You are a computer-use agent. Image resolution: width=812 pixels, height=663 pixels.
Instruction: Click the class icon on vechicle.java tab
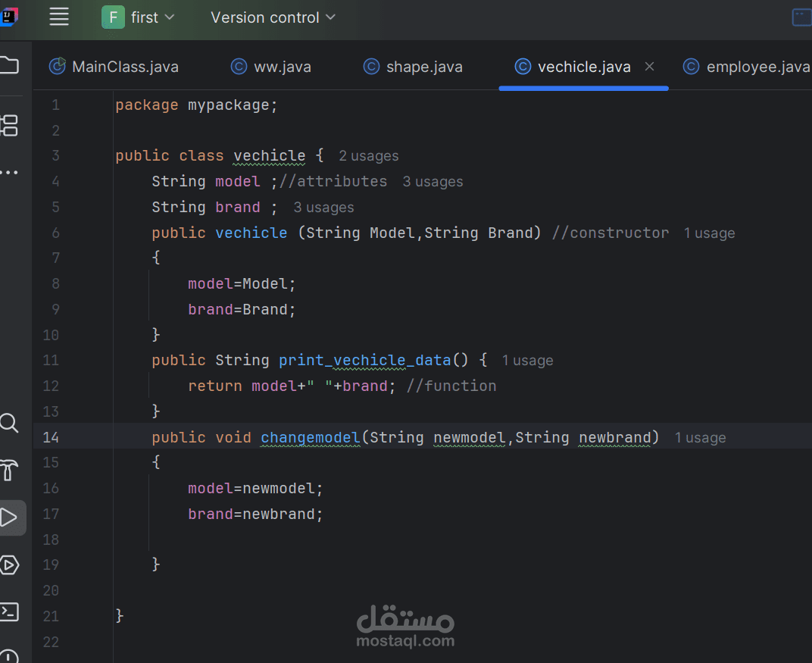[523, 67]
